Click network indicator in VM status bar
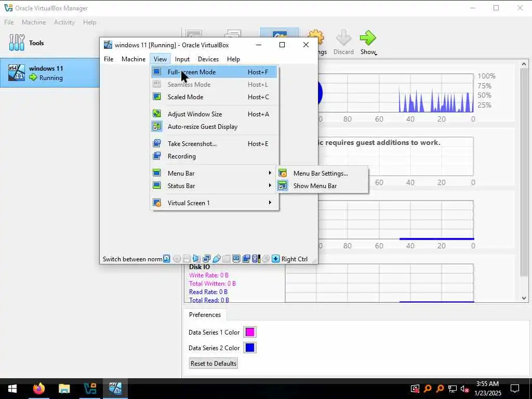Screen dimensions: 532x399 click(206, 259)
